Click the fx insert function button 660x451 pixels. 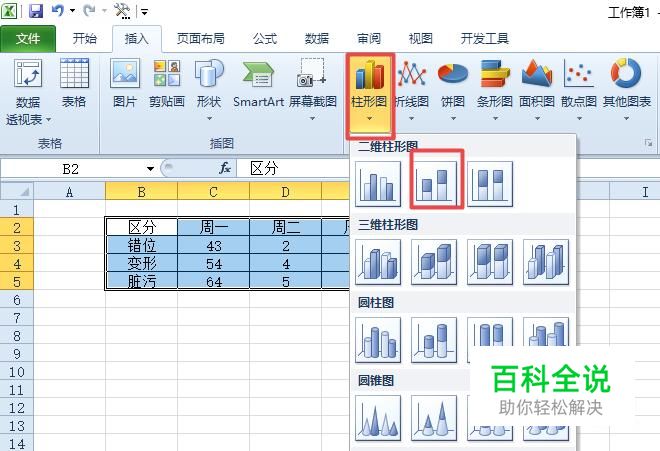(225, 168)
